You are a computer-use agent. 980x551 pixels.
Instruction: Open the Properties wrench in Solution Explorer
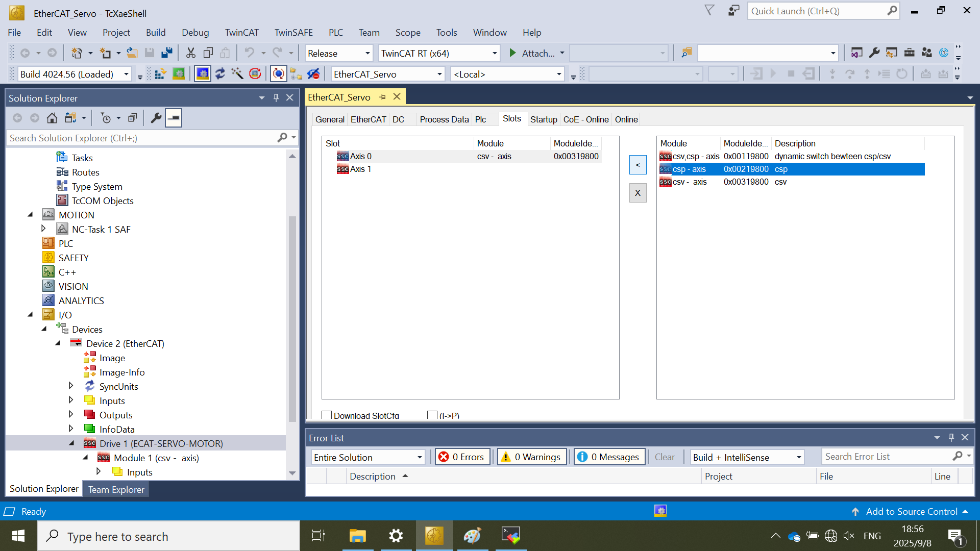click(156, 118)
